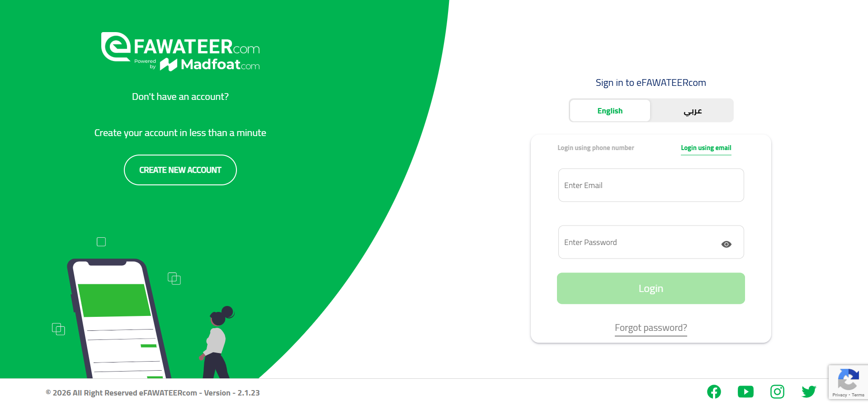The height and width of the screenshot is (405, 868).
Task: Select Login using email tab
Action: (706, 148)
